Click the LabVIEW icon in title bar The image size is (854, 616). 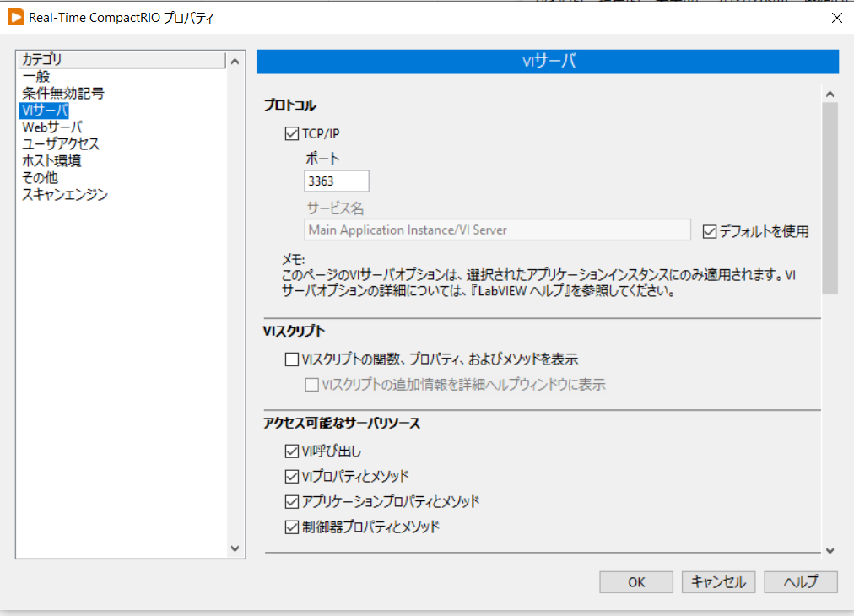[16, 18]
